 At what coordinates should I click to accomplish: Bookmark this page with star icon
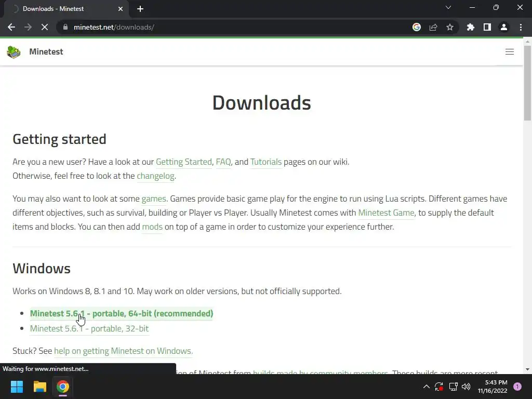450,27
